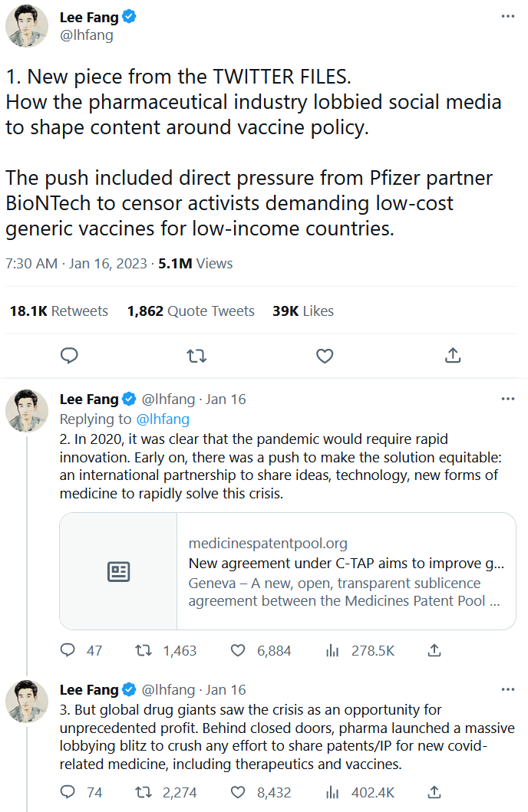Share the main tweet via share icon
Viewport: 528px width, 812px height.
[x=453, y=356]
